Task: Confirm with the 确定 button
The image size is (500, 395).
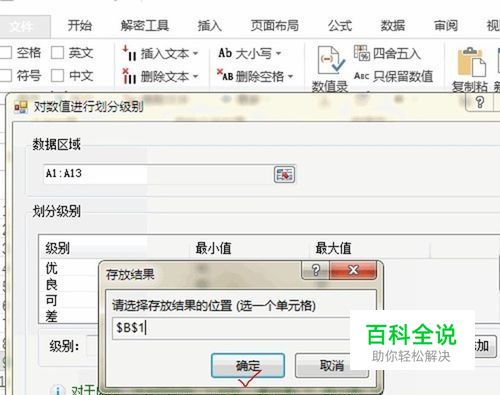Action: (248, 366)
